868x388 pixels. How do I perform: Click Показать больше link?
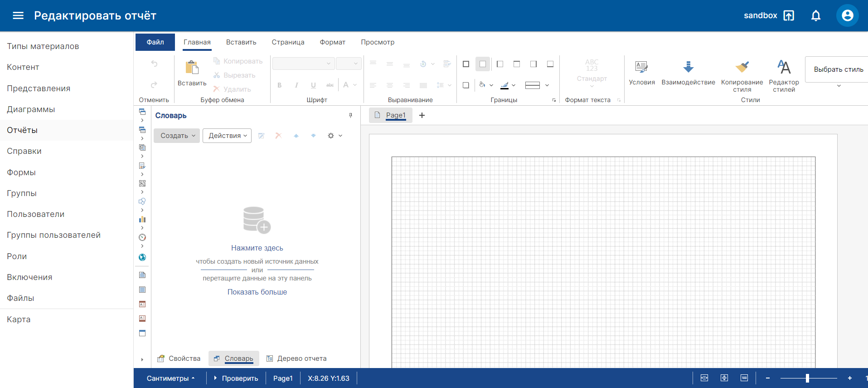(x=257, y=292)
